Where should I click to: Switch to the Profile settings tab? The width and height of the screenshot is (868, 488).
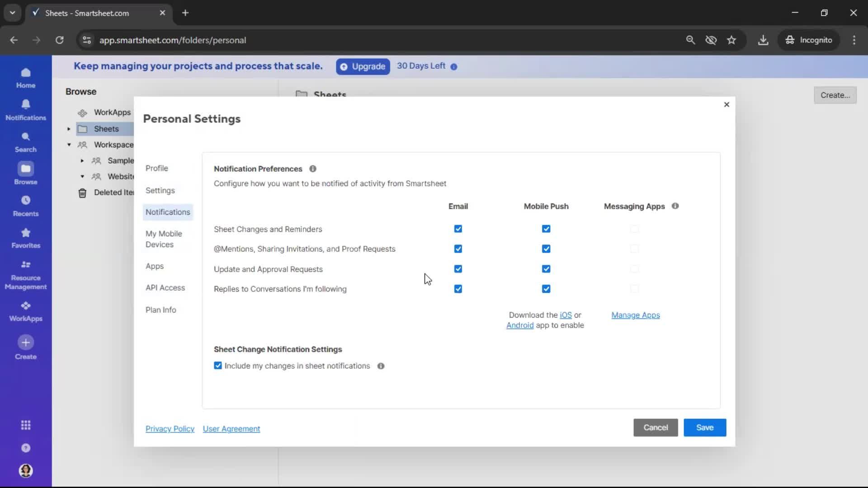pyautogui.click(x=156, y=168)
